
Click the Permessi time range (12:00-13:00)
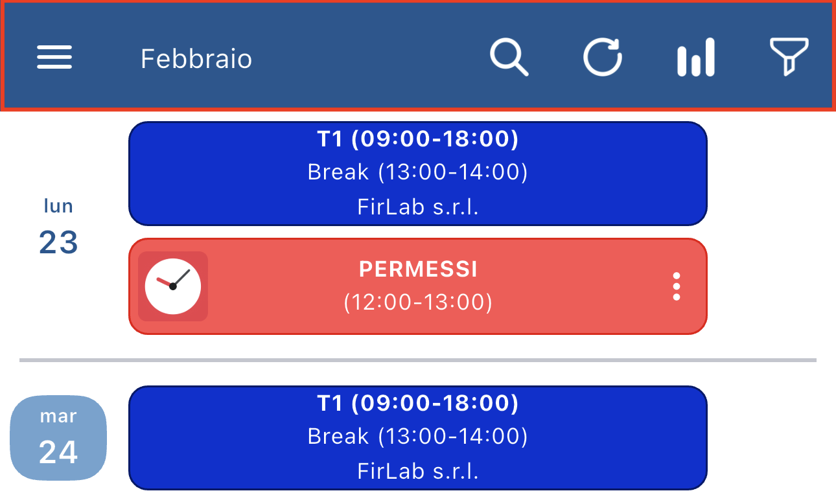(x=418, y=302)
